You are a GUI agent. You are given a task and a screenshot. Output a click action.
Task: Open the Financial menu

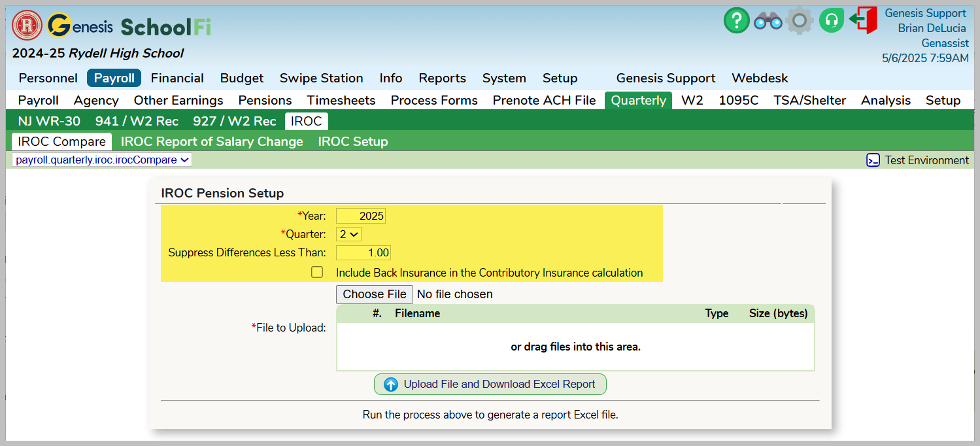(x=177, y=78)
